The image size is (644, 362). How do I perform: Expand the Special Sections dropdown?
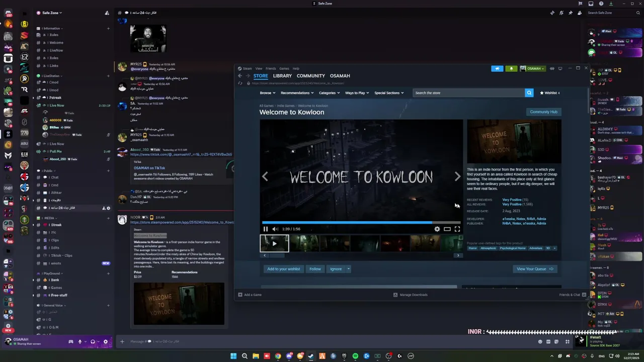pyautogui.click(x=389, y=93)
